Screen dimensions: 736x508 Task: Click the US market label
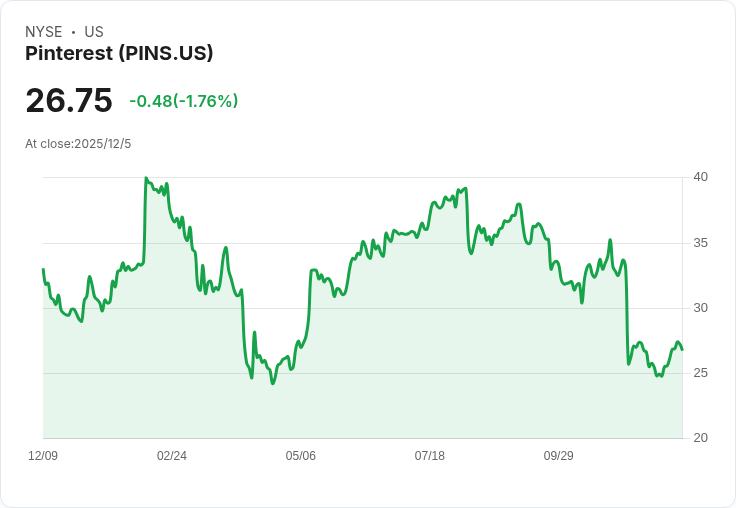tap(94, 32)
